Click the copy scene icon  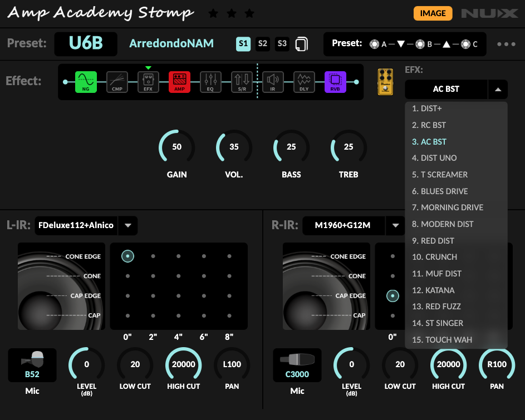(301, 44)
